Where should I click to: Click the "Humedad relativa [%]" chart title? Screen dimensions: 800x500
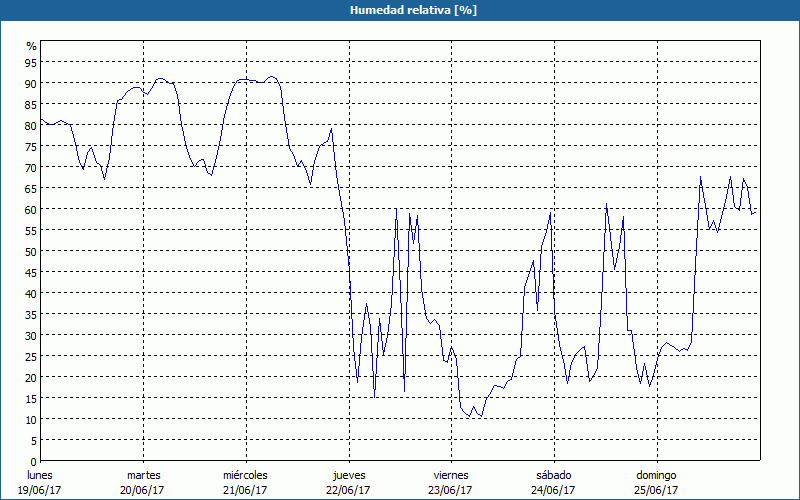click(x=399, y=10)
